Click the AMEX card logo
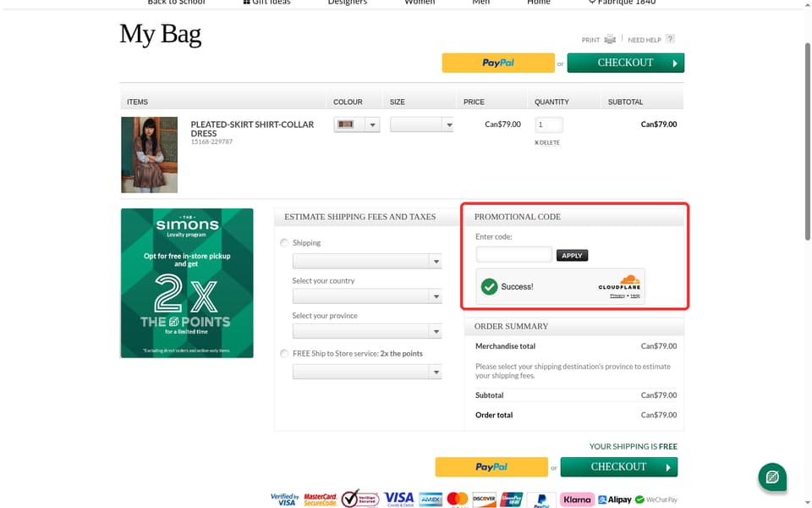This screenshot has width=812, height=508. point(431,500)
